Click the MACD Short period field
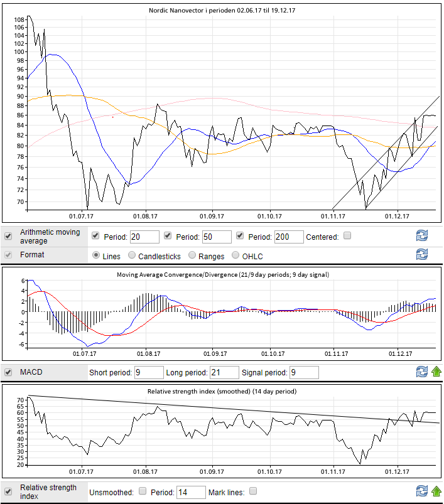 tap(149, 373)
